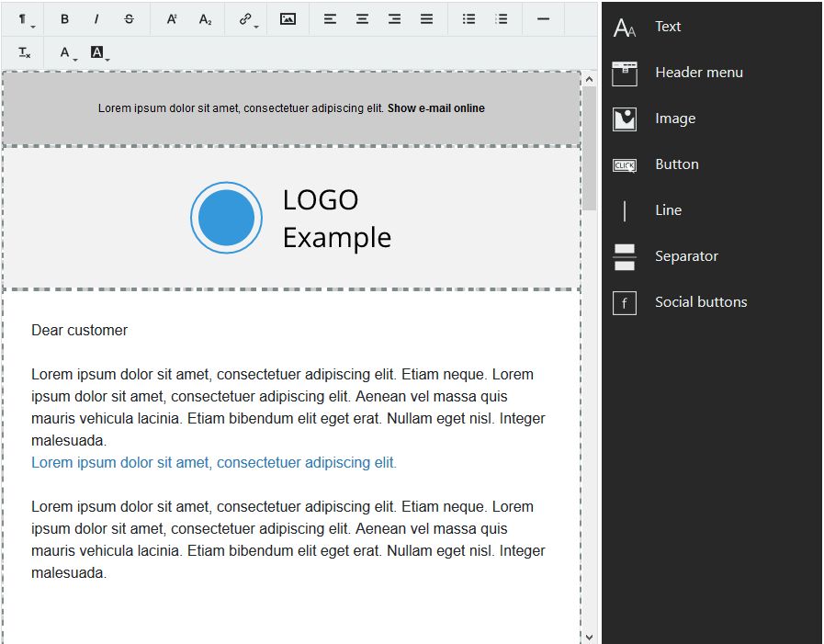
Task: Click the Header menu icon
Action: pos(625,73)
